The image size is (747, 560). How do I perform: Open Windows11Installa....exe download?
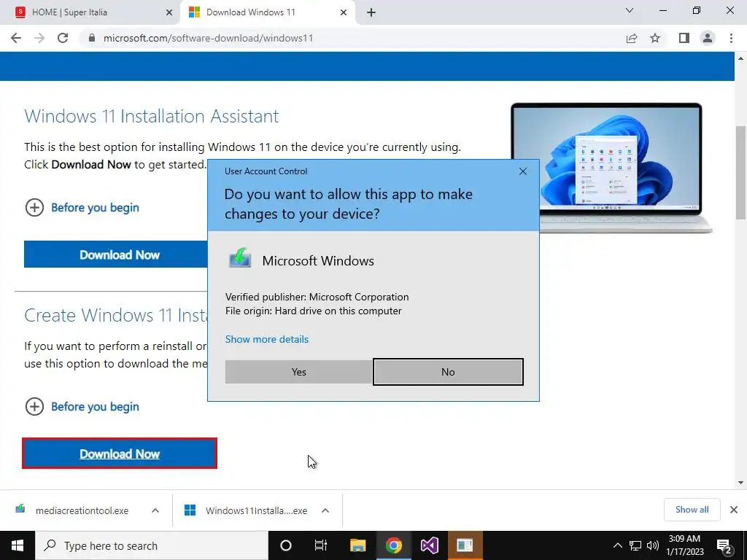[x=247, y=510]
